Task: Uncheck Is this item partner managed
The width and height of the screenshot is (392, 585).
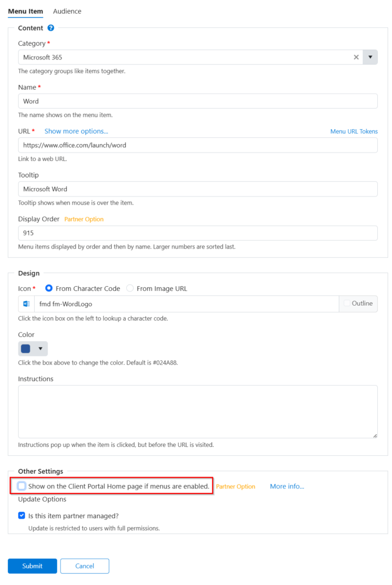Action: (22, 515)
